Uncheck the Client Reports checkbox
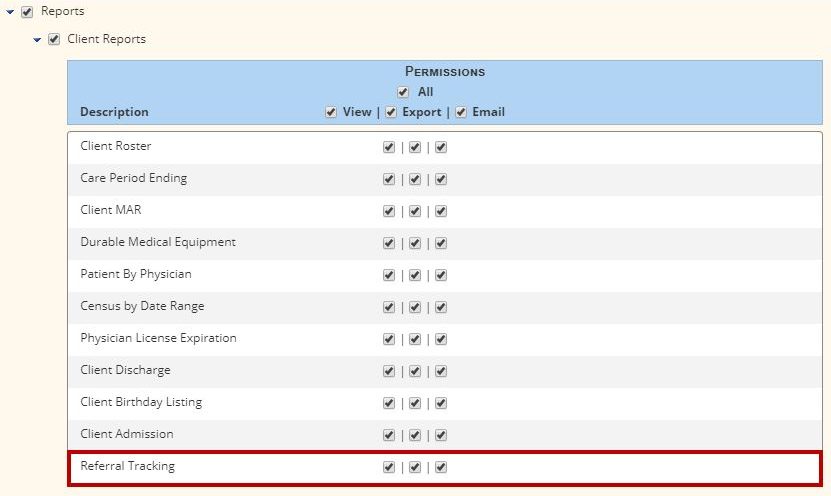 tap(54, 39)
